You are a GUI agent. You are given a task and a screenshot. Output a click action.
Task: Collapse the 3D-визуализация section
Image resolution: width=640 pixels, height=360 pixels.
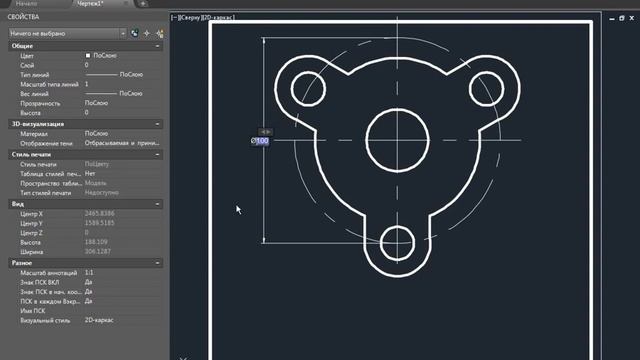point(157,124)
